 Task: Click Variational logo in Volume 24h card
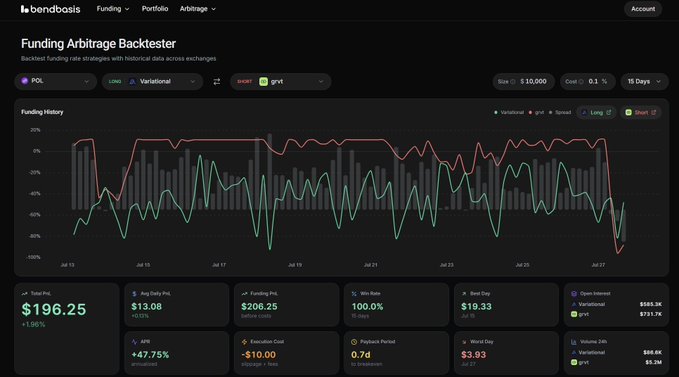click(x=574, y=352)
